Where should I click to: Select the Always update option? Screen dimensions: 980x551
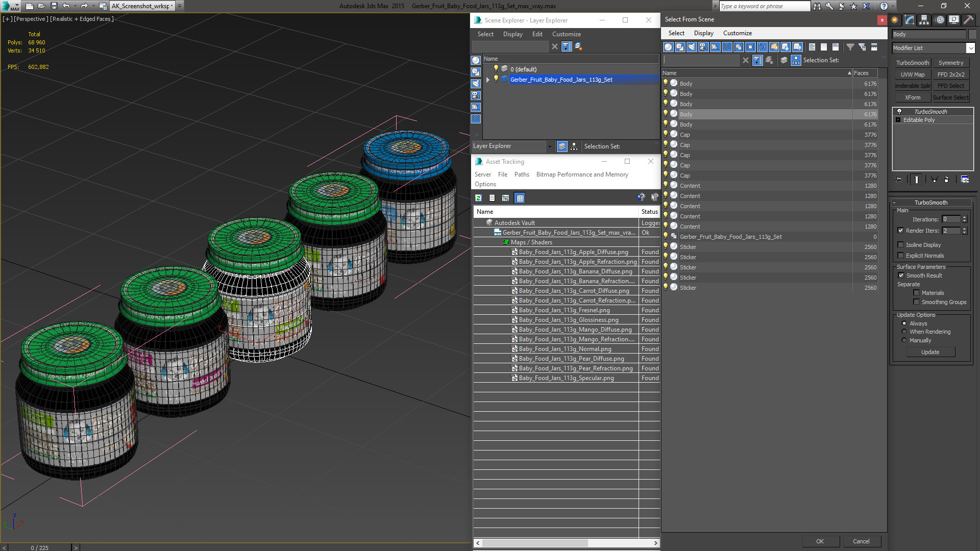pos(904,323)
